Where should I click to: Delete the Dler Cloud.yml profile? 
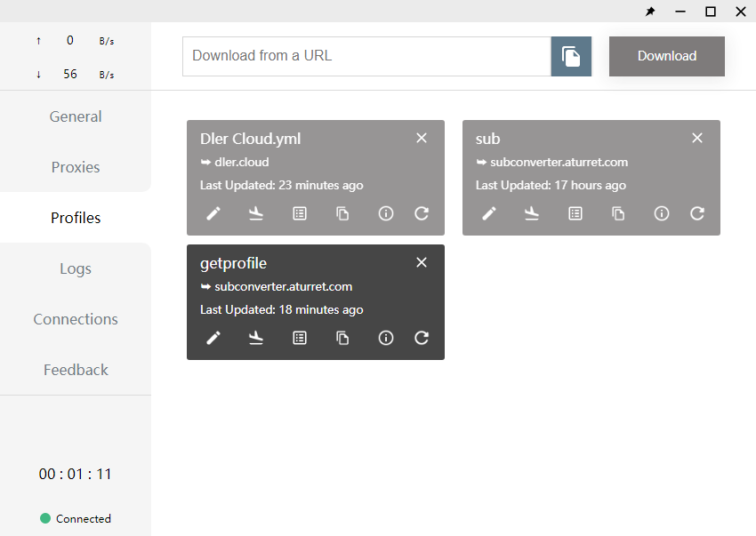tap(422, 138)
